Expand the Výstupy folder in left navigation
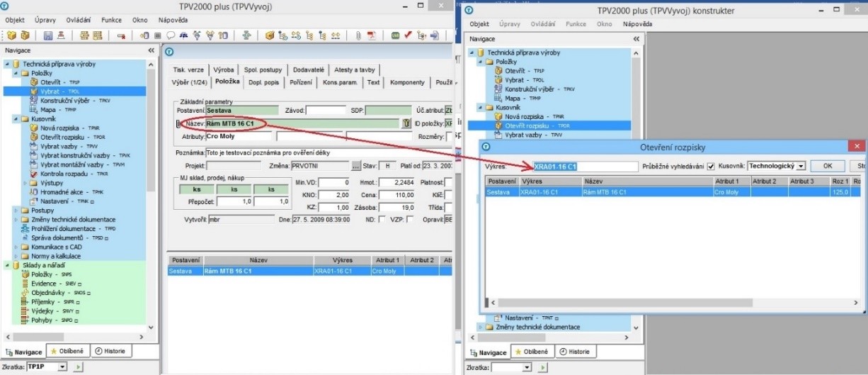This screenshot has width=868, height=375. pyautogui.click(x=25, y=183)
